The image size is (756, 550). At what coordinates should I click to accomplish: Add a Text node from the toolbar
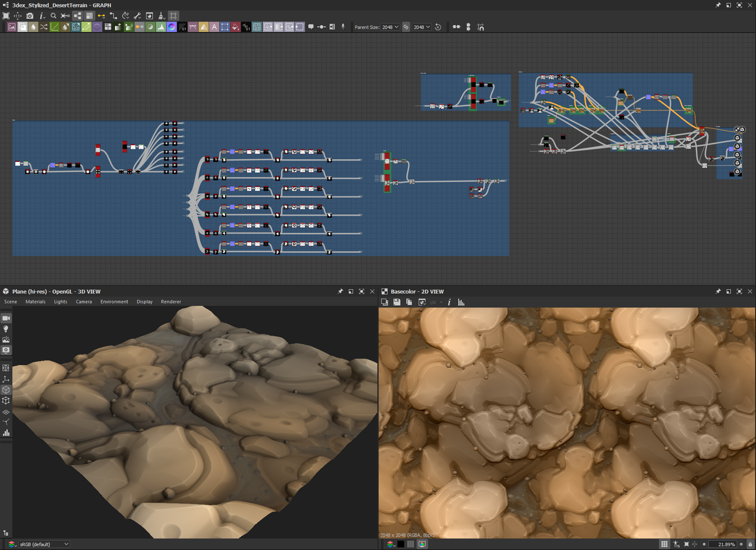(x=214, y=27)
